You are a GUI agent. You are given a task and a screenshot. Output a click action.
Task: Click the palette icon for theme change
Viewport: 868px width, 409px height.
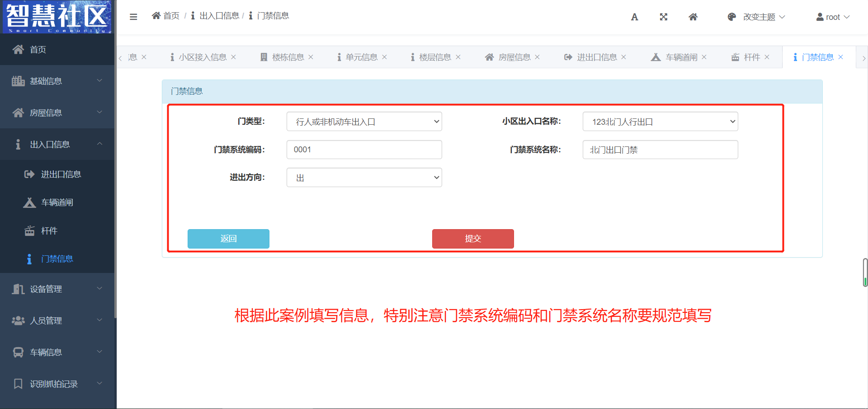click(x=731, y=17)
